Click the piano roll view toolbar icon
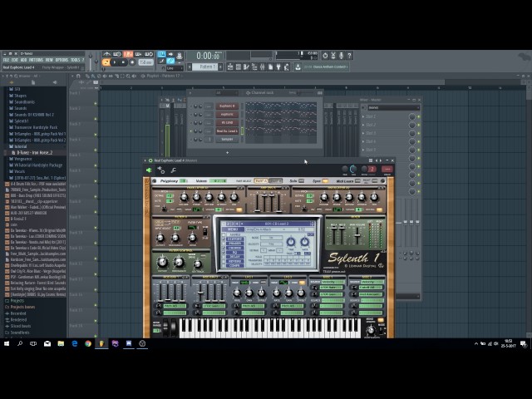 tap(246, 67)
